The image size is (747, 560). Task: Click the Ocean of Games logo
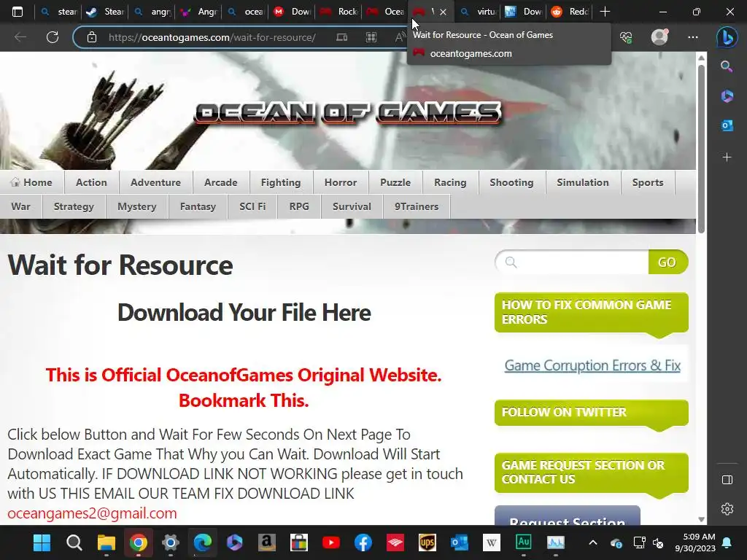(348, 113)
